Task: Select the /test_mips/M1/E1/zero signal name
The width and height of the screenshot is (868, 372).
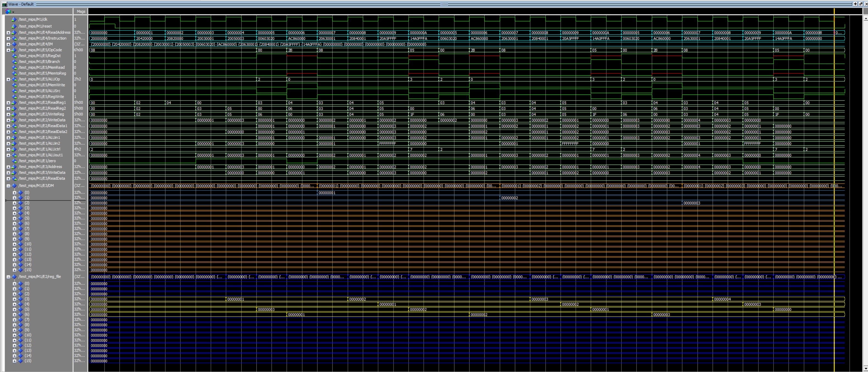Action: click(x=37, y=161)
